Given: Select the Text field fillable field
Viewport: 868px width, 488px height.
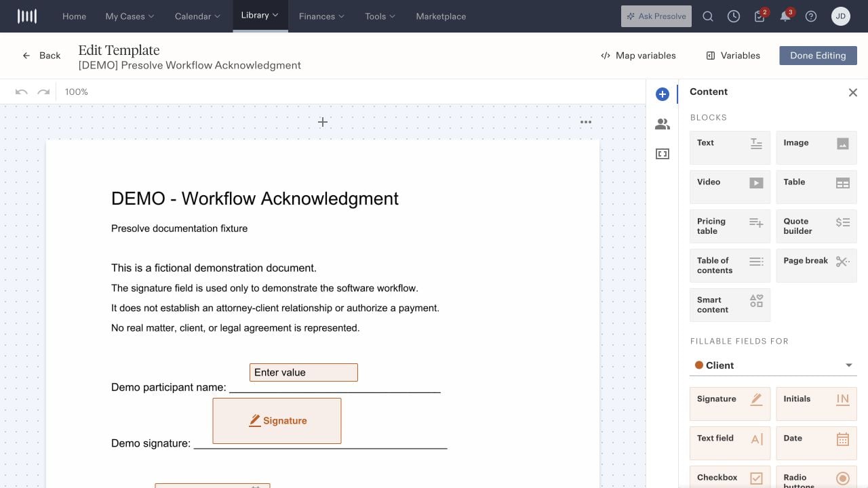Looking at the screenshot, I should click(x=730, y=443).
